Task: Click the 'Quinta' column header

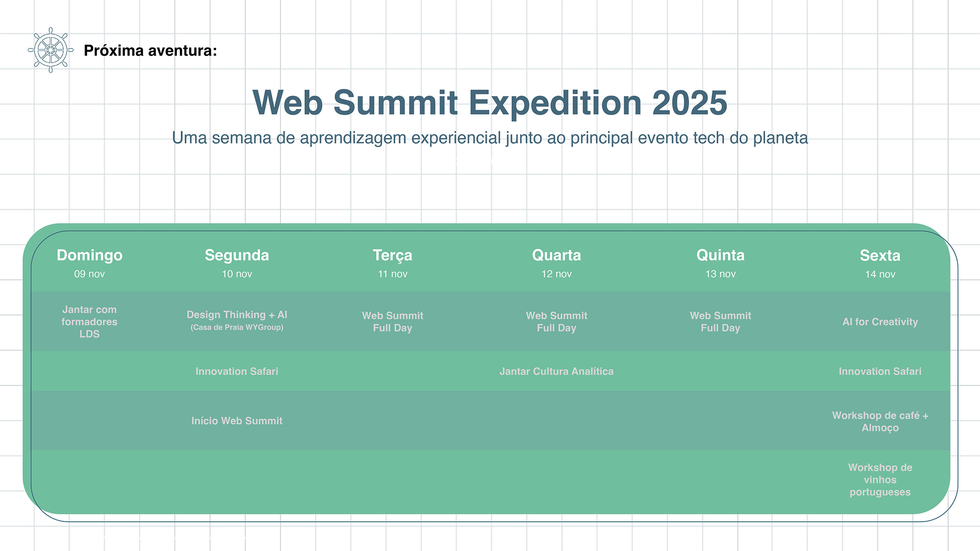Action: [x=720, y=255]
